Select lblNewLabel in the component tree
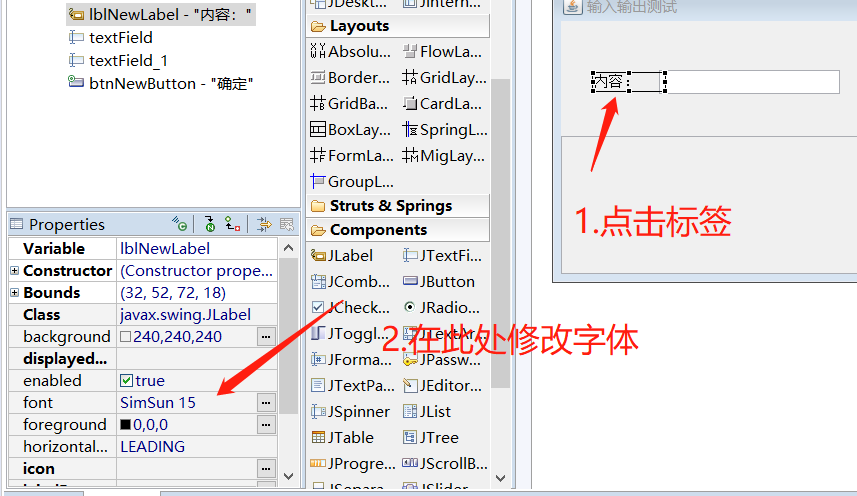Screen dimensions: 857x496 tap(161, 15)
